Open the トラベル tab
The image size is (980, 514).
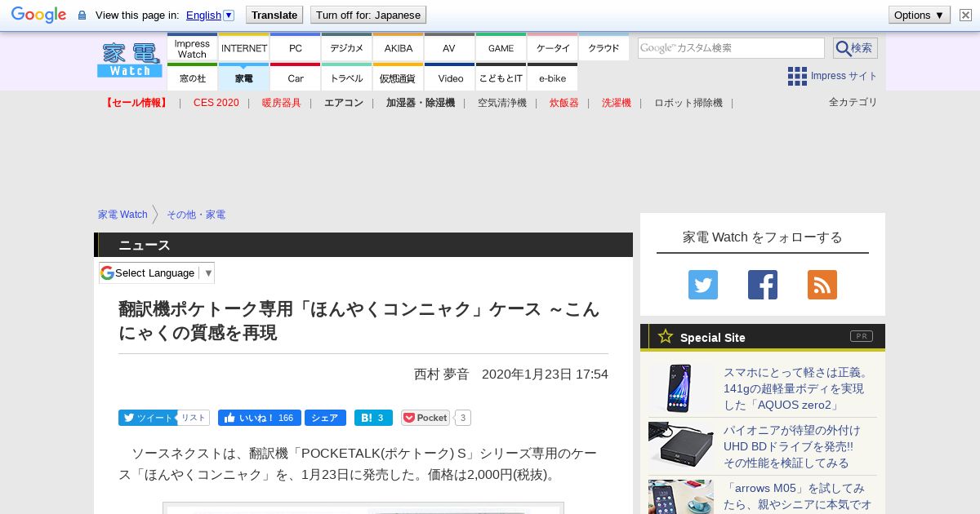coord(346,78)
